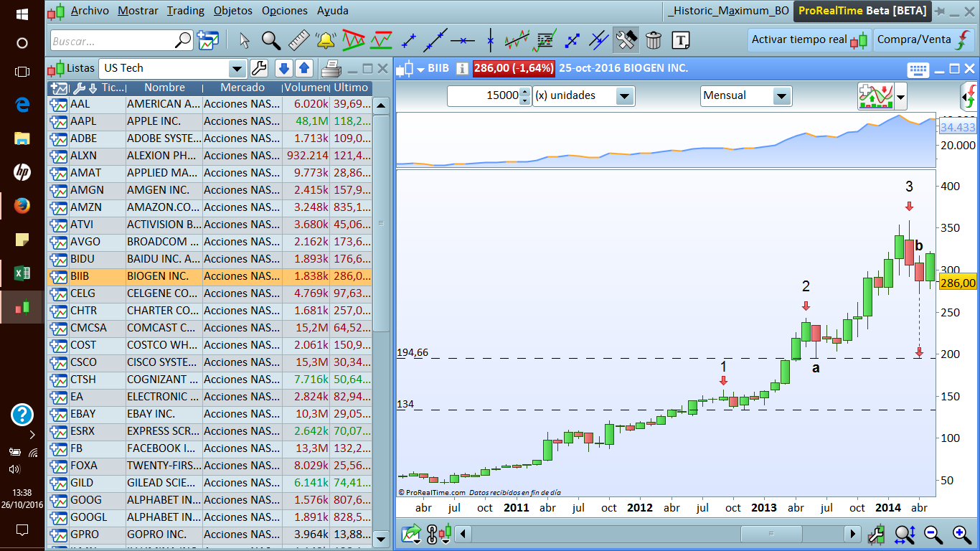Toggle the arrow cursor mode

pyautogui.click(x=244, y=40)
